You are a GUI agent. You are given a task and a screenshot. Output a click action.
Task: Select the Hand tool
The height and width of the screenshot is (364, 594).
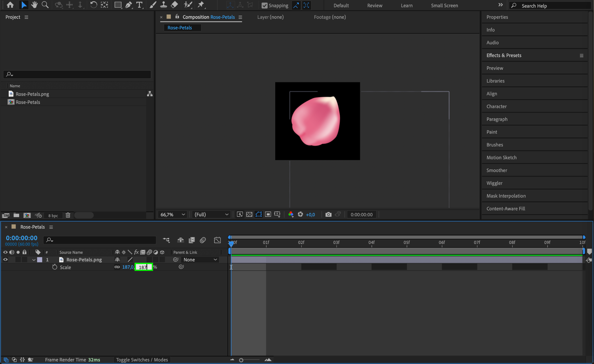(x=34, y=5)
